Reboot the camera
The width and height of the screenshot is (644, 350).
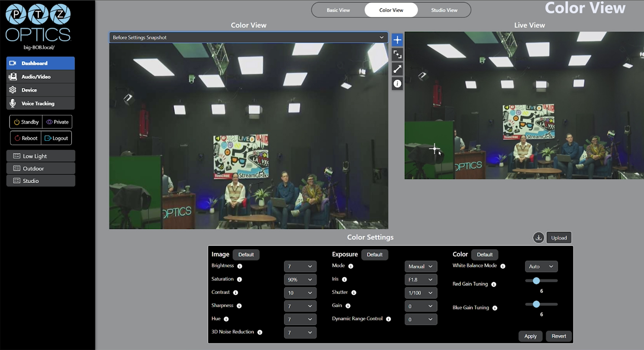pos(26,138)
